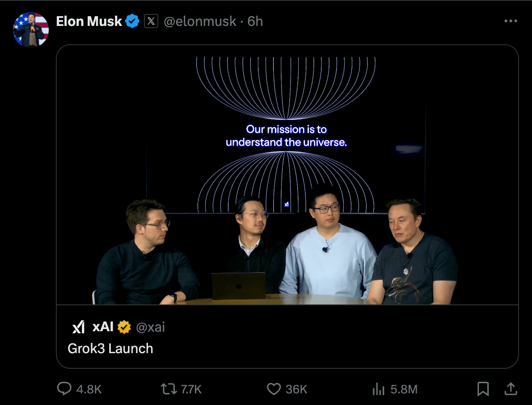Click the blue verified checkmark badge
Viewport: 532px width, 405px height.
(x=132, y=21)
